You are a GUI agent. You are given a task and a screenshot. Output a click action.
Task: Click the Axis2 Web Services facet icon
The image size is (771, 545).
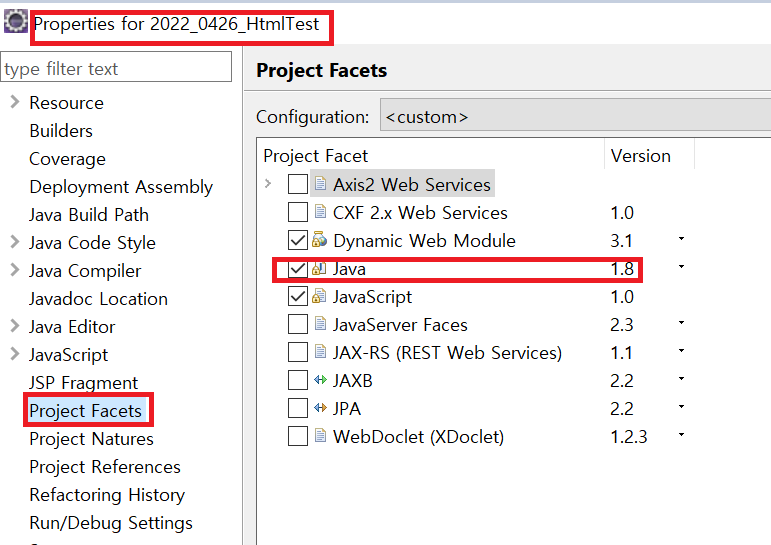(x=320, y=184)
